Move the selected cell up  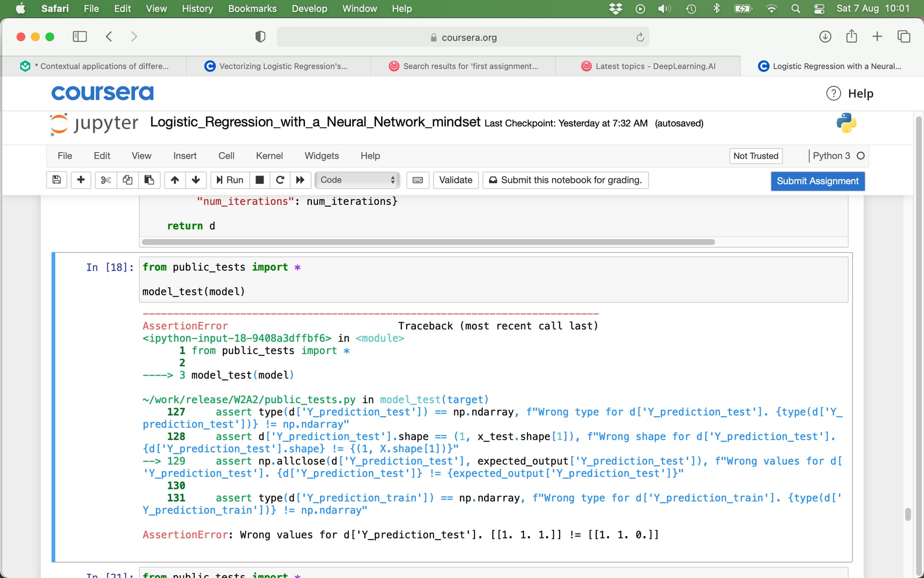[175, 180]
